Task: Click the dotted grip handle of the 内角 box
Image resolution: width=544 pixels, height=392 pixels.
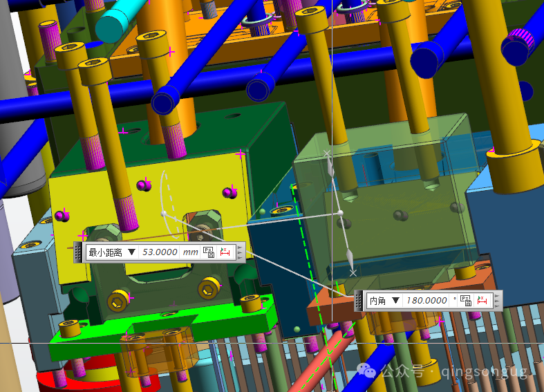Action: [x=359, y=301]
